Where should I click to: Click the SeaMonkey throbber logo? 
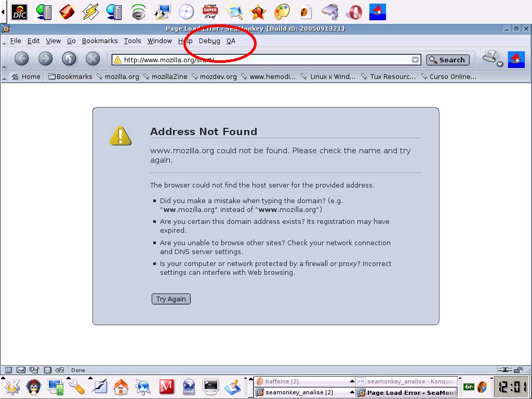[516, 59]
